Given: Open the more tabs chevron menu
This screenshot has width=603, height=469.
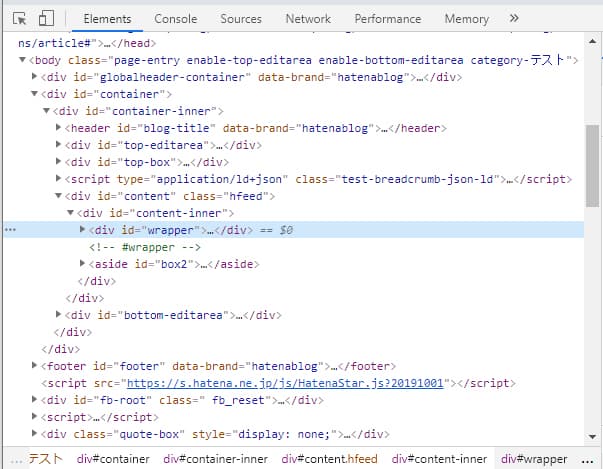Looking at the screenshot, I should click(x=514, y=18).
